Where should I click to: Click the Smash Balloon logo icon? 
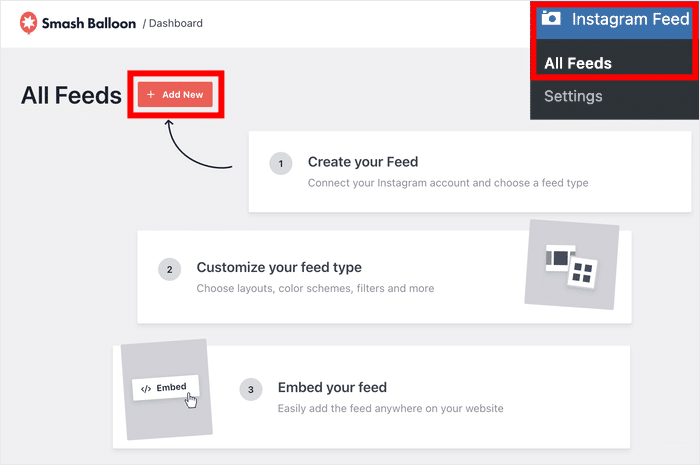click(x=28, y=22)
